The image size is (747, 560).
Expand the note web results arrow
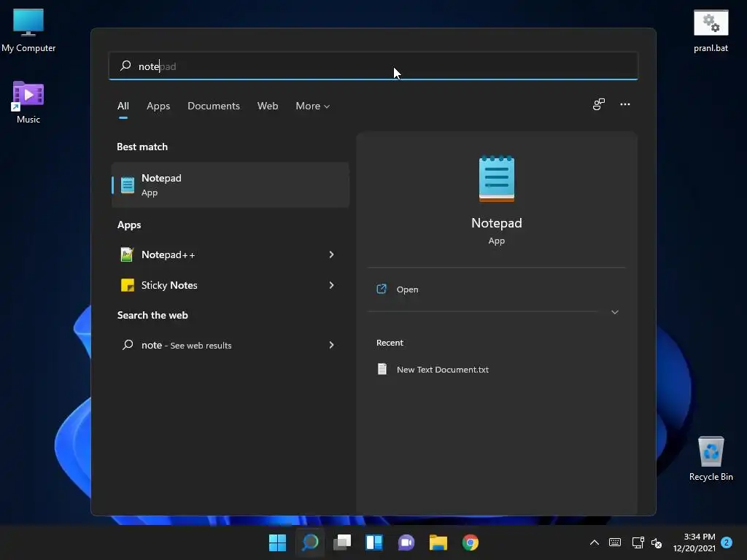click(332, 345)
